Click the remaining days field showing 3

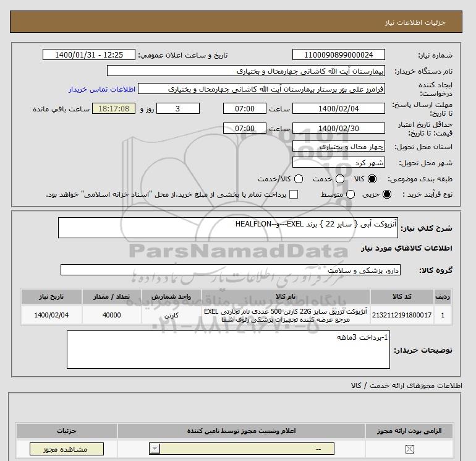click(x=178, y=108)
